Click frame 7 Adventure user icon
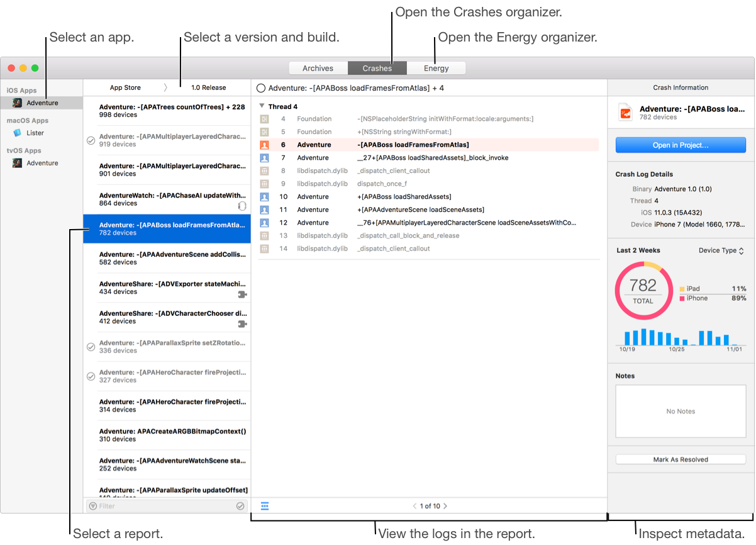Image resolution: width=756 pixels, height=545 pixels. click(x=265, y=158)
